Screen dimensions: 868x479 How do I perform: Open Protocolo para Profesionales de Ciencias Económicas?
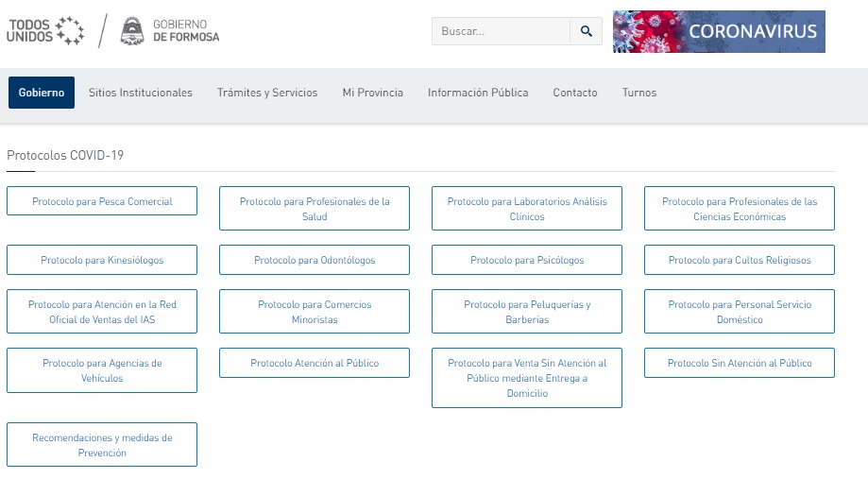(740, 208)
